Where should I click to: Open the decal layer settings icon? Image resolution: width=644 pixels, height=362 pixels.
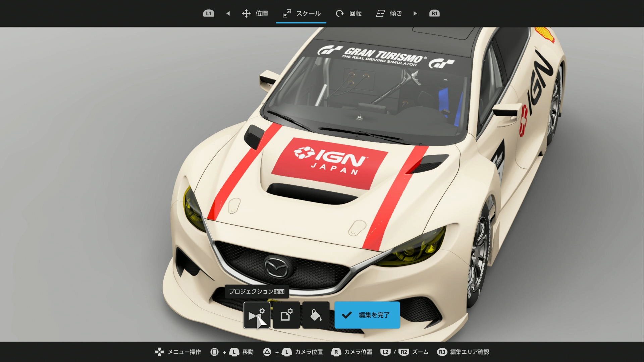286,315
